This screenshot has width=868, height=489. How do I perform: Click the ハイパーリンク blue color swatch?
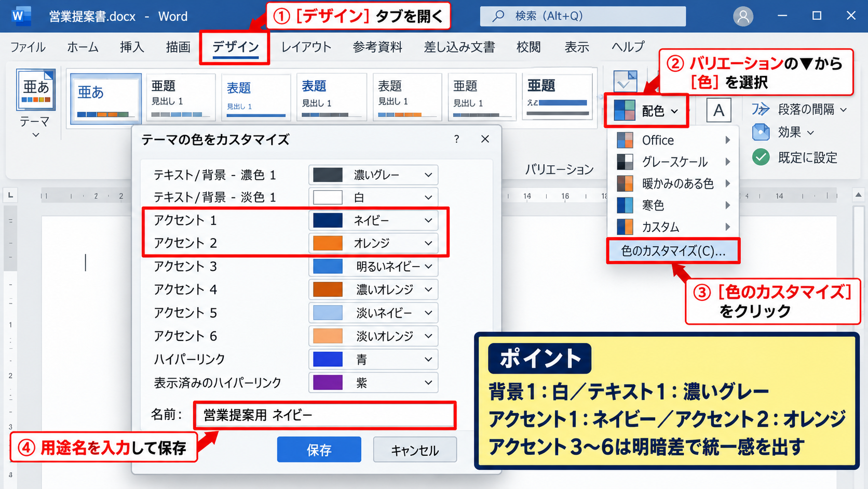[328, 359]
